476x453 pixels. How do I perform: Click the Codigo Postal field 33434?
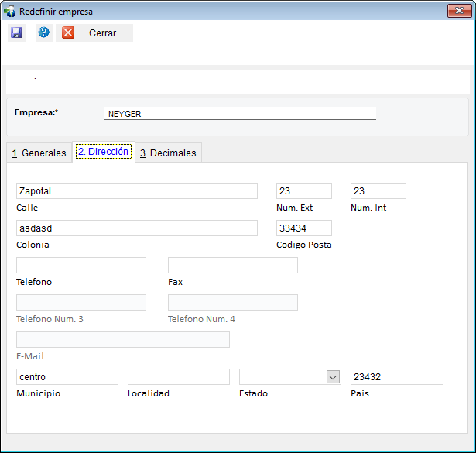coord(304,228)
